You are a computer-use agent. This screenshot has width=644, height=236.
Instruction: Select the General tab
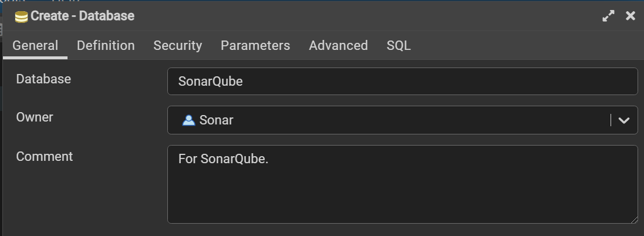[35, 46]
